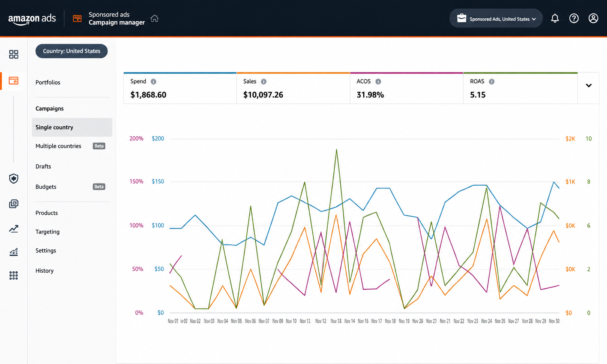The height and width of the screenshot is (364, 607).
Task: Open help question mark icon
Action: (x=574, y=18)
